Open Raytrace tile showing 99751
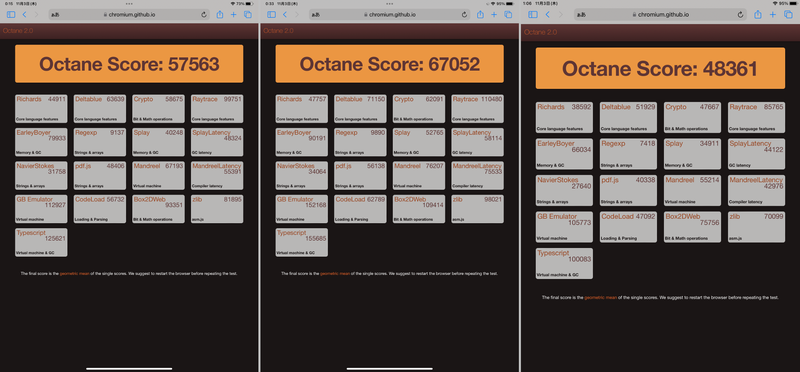Screen dimensions: 800x372 [x=217, y=109]
